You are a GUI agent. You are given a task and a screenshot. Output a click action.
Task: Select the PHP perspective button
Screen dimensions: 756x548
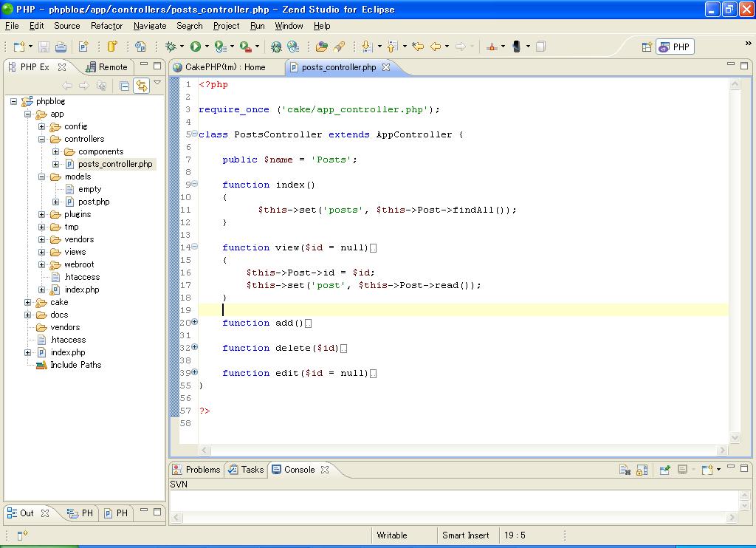pos(675,47)
